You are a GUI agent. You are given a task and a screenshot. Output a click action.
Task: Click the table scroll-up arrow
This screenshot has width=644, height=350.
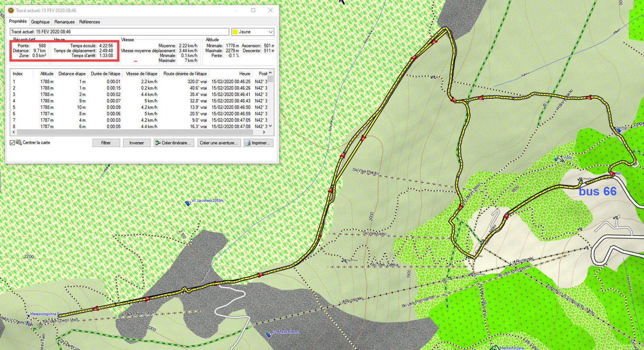(x=270, y=73)
